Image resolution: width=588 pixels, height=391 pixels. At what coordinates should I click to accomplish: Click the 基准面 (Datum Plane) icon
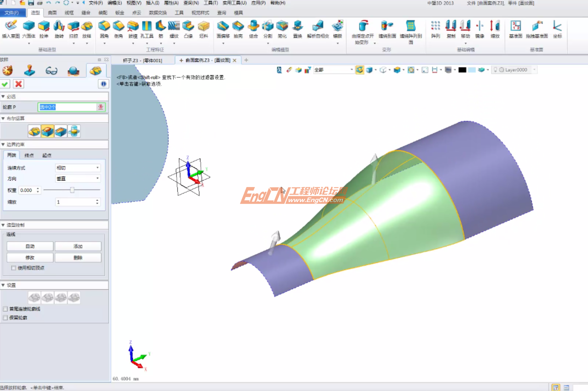(x=516, y=29)
